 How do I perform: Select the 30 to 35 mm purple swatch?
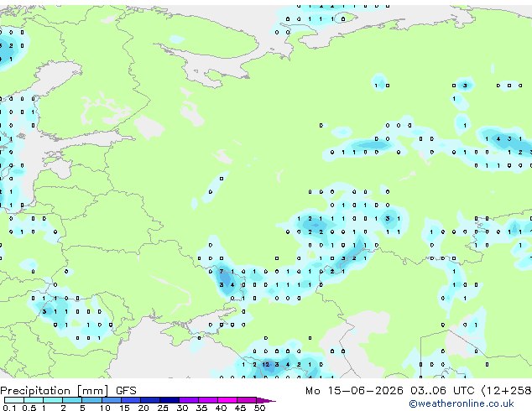[x=188, y=400]
